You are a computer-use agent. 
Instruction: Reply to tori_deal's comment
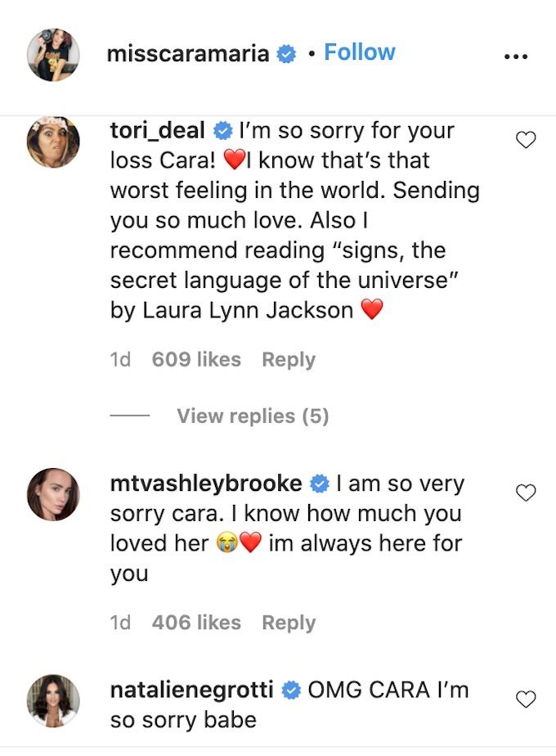289,360
